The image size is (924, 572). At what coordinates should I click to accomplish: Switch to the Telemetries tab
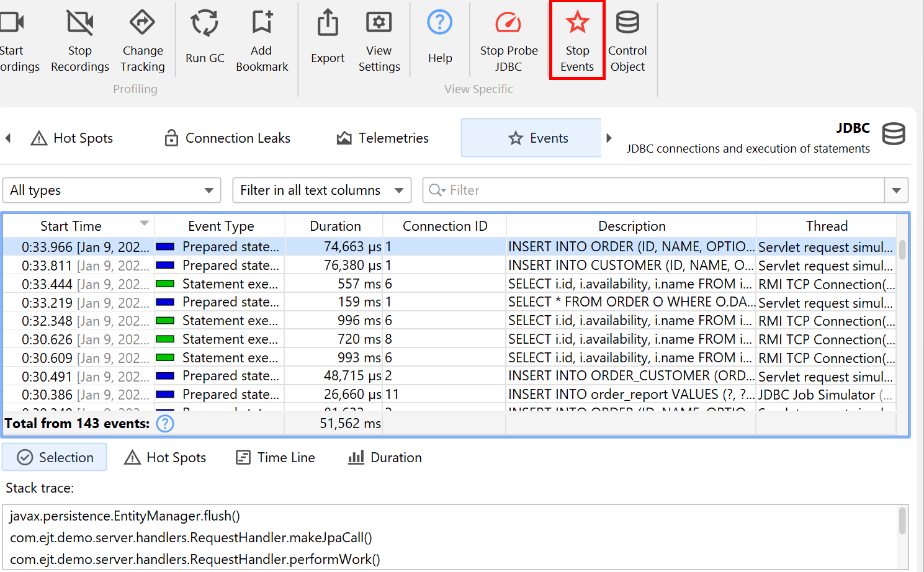click(x=383, y=138)
